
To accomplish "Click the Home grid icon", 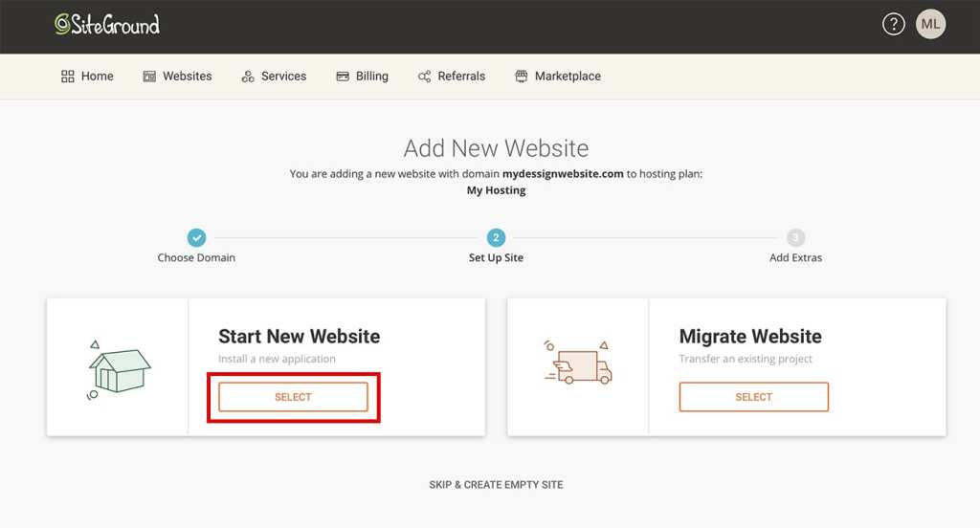I will 68,77.
